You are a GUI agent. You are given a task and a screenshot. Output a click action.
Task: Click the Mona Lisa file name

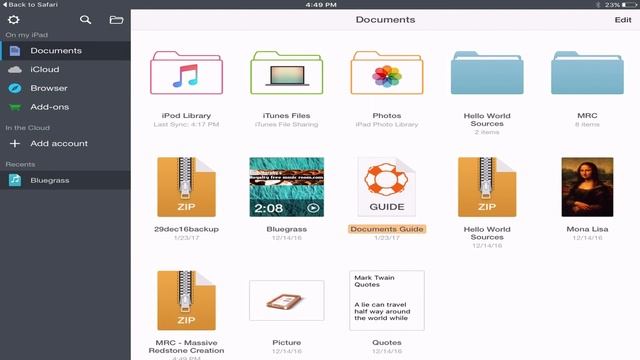click(587, 229)
